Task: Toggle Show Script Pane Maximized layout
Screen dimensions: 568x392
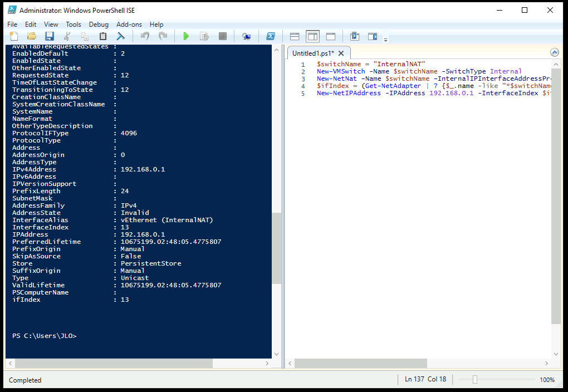Action: pos(331,36)
